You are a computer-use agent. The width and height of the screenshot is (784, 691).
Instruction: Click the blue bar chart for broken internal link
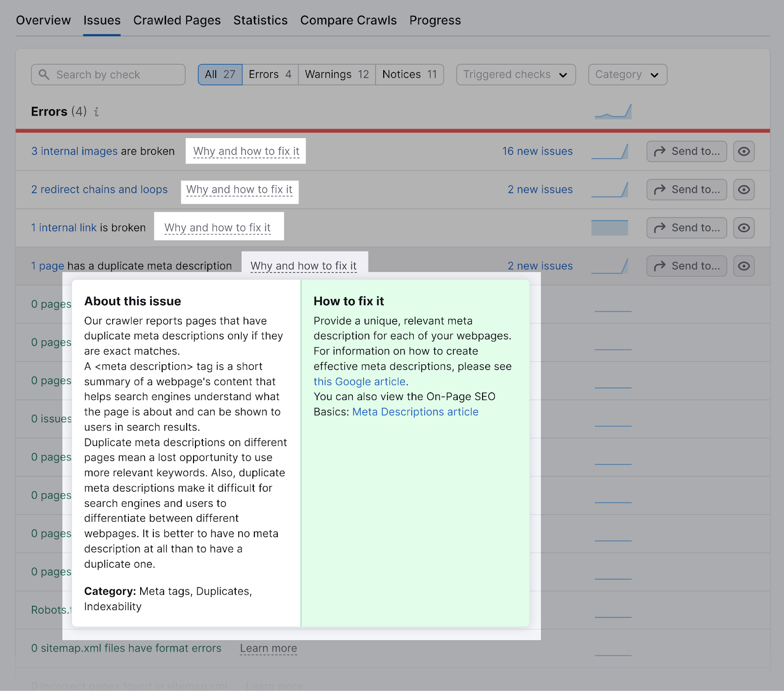coord(610,228)
